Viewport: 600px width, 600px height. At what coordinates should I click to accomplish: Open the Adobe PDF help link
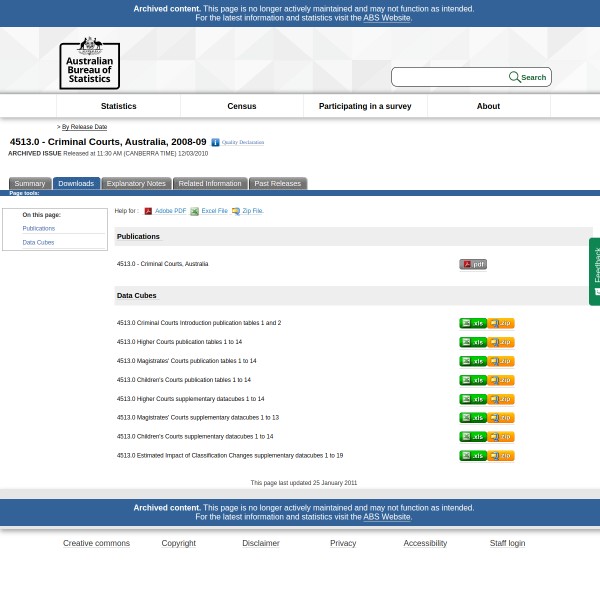[x=170, y=211]
